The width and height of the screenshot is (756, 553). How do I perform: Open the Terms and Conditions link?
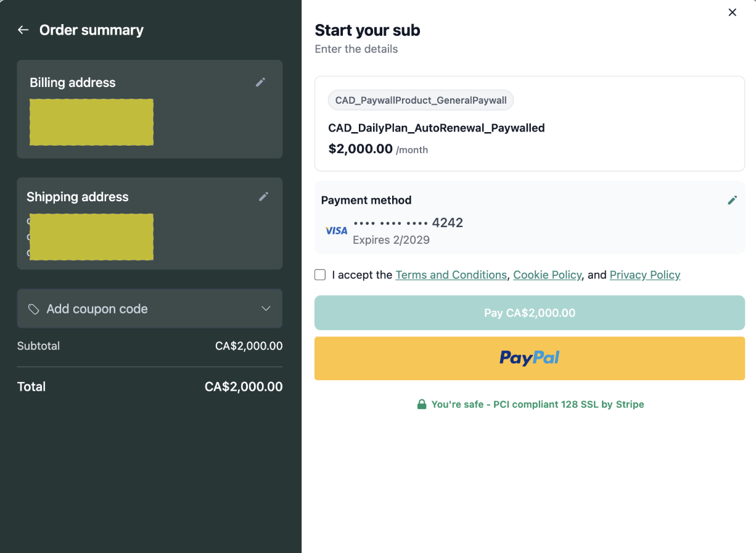451,275
